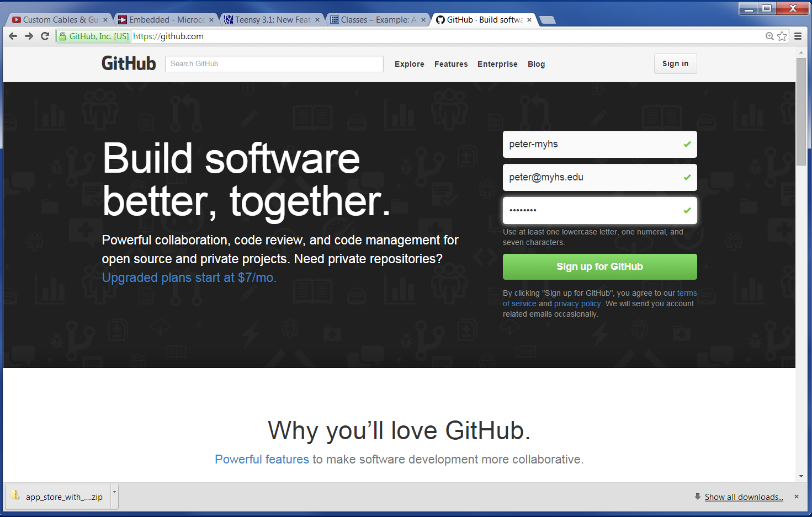Screen dimensions: 812x517
Task: Click the password hint text about seven characters
Action: click(x=593, y=237)
